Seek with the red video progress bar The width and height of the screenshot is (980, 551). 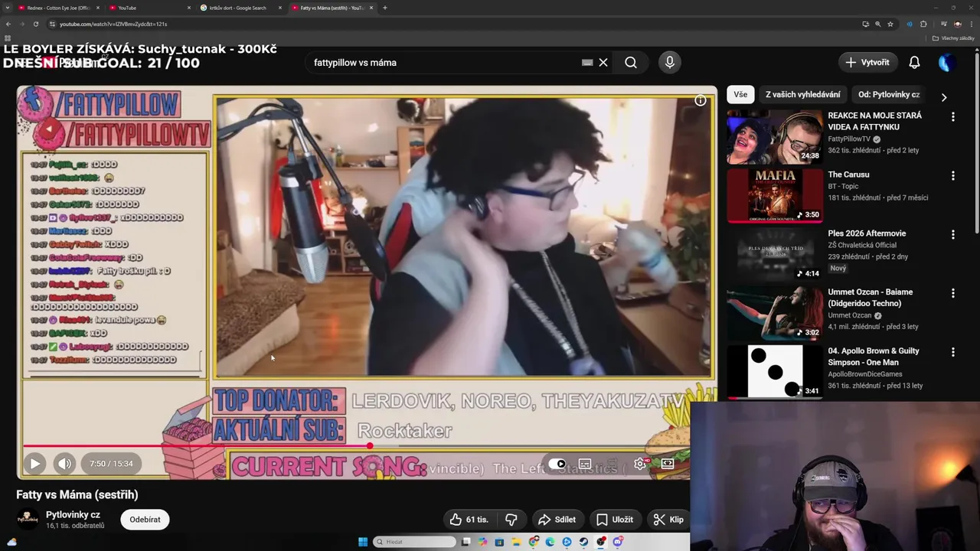tap(356, 445)
